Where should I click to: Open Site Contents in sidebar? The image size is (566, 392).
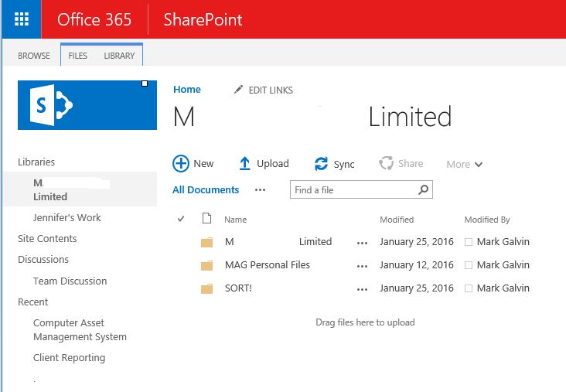point(47,238)
